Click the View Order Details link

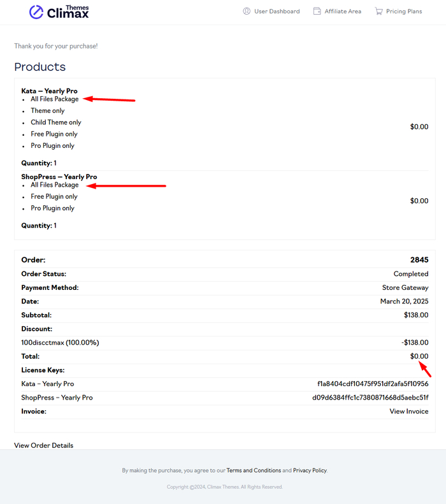pos(43,445)
